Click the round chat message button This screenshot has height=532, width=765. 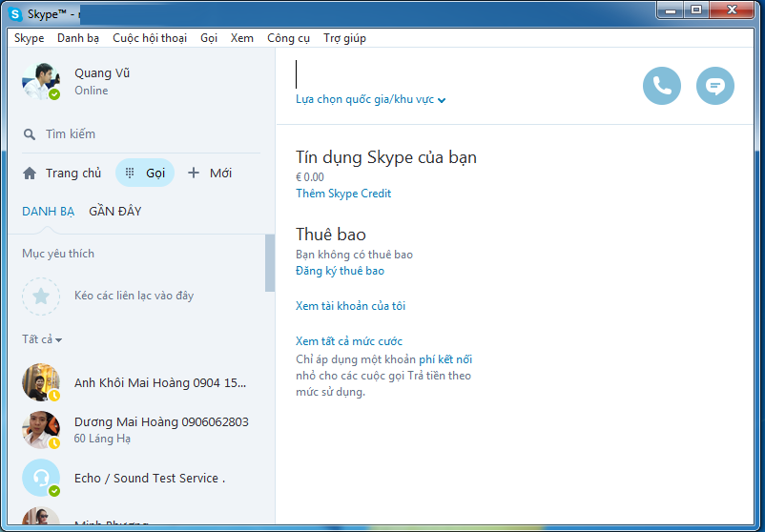coord(714,86)
